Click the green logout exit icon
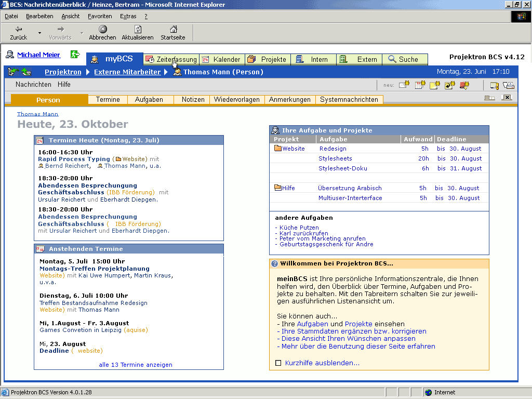The image size is (532, 399). pyautogui.click(x=75, y=54)
